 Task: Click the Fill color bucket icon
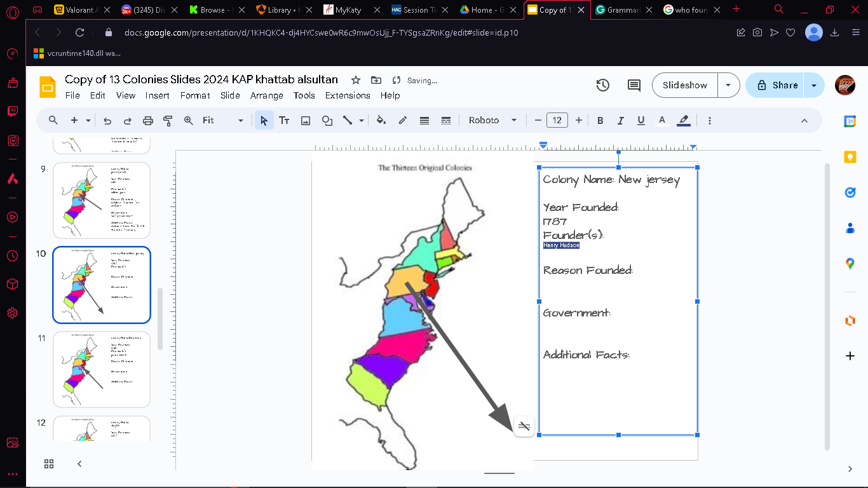381,120
